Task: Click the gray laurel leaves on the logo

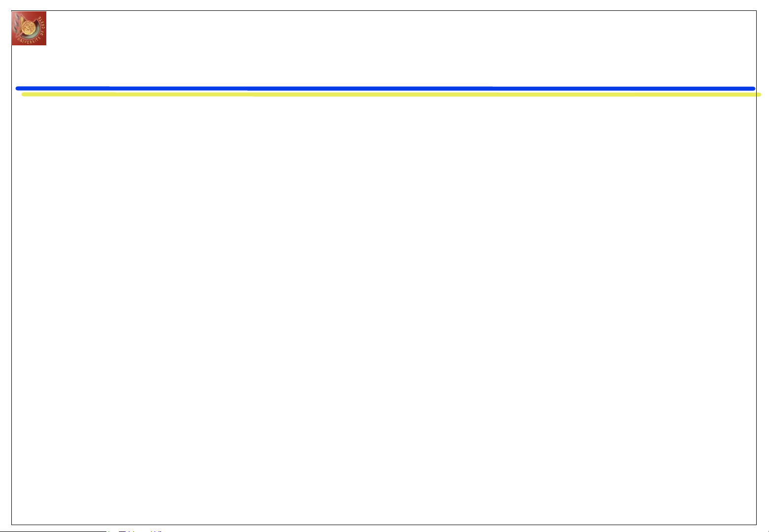Action: click(x=17, y=24)
